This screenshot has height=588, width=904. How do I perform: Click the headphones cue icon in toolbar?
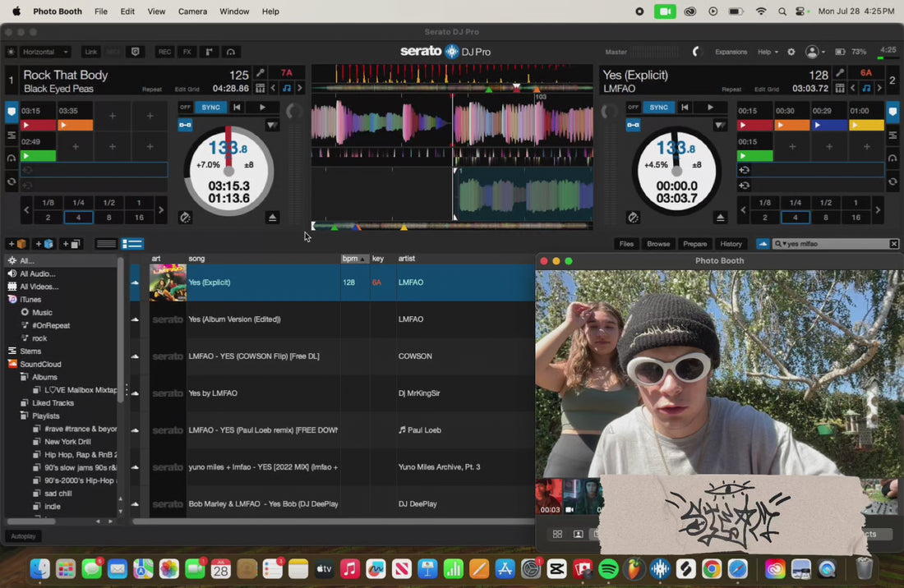point(231,52)
